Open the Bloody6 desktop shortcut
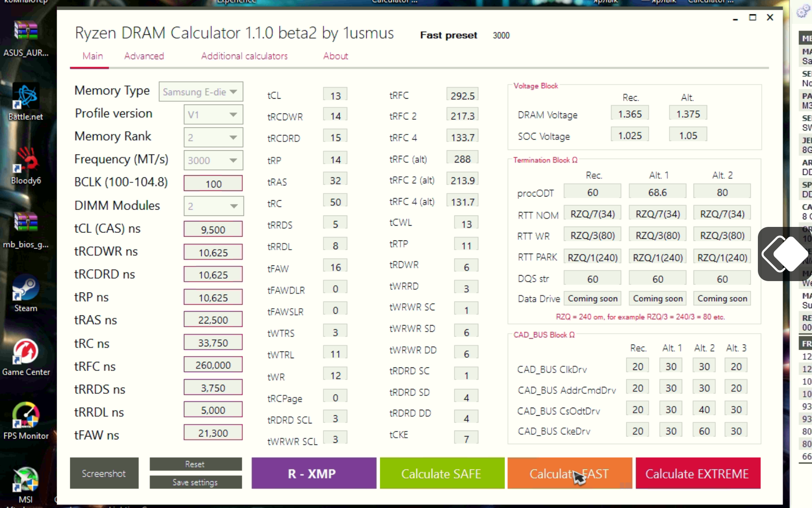 (x=25, y=161)
